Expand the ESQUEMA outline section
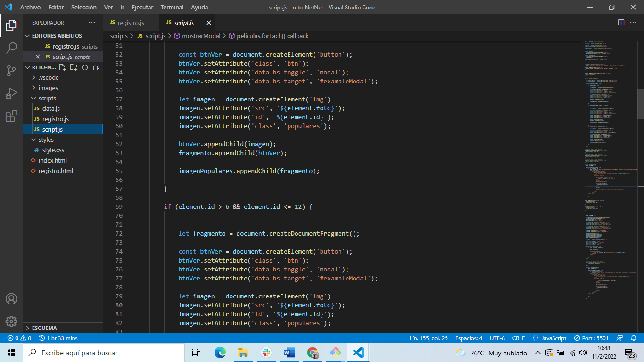Viewport: 644px width, 362px height. pyautogui.click(x=63, y=328)
